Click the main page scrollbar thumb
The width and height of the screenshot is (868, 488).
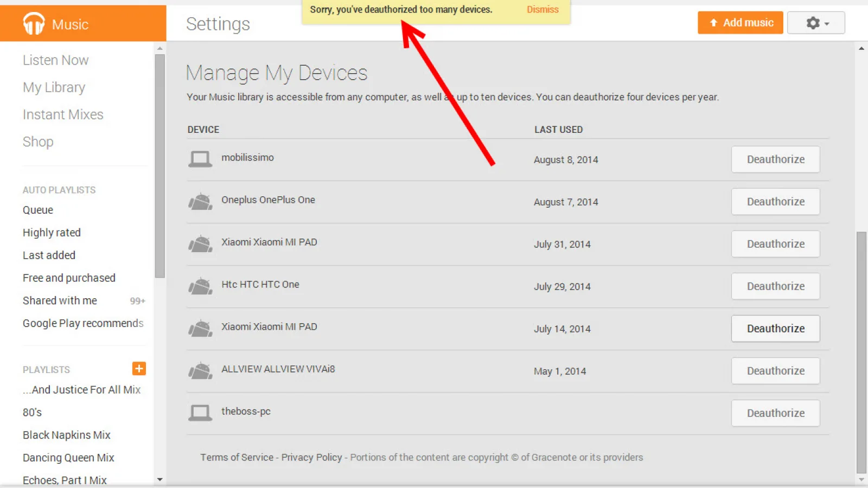click(x=861, y=352)
